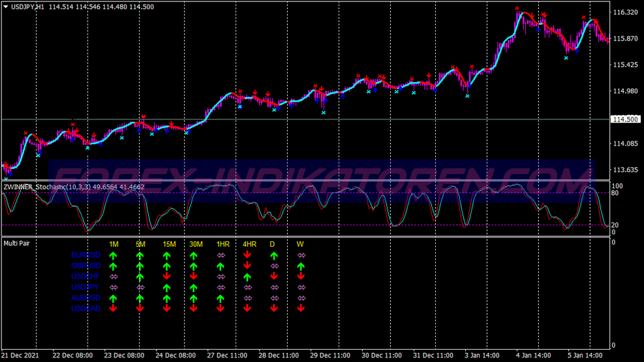Click the 3 Jan 14:00 time label
Image resolution: width=644 pixels, height=362 pixels.
(482, 355)
